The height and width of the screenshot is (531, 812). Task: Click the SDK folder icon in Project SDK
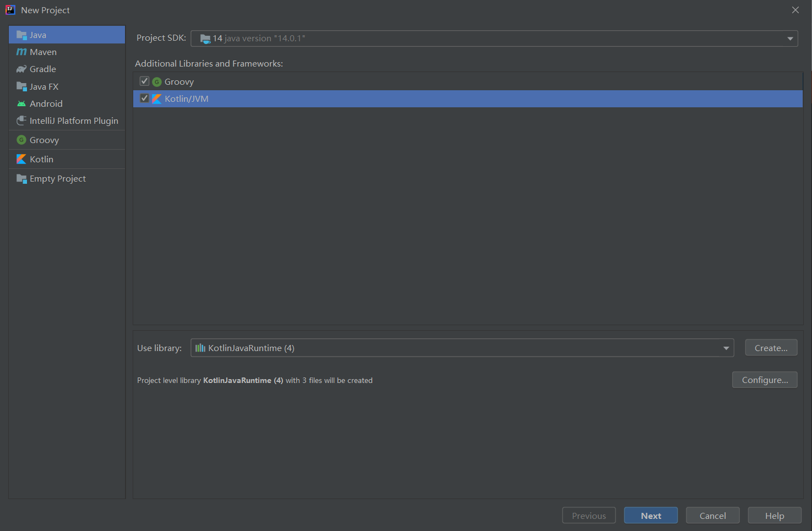[x=205, y=39]
